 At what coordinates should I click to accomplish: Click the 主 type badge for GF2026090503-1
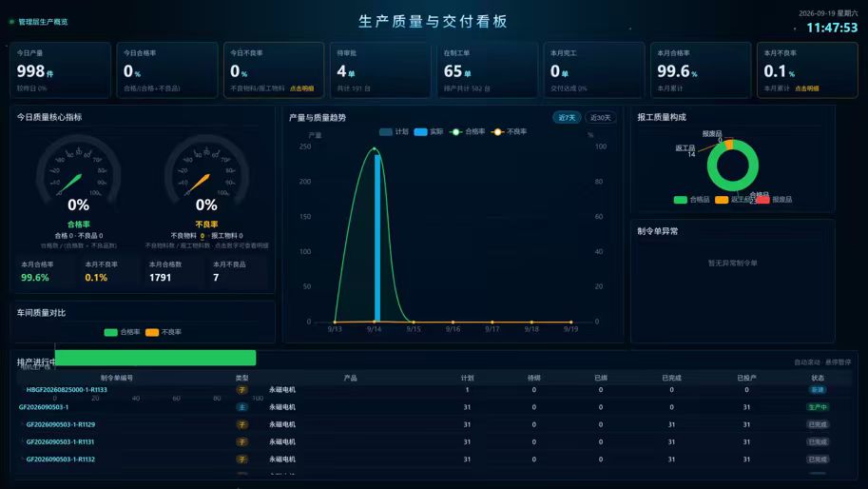pos(241,407)
